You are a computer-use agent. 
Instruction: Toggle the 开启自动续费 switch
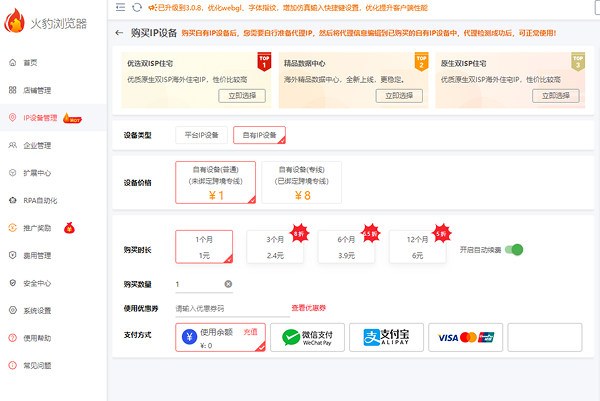pos(514,249)
